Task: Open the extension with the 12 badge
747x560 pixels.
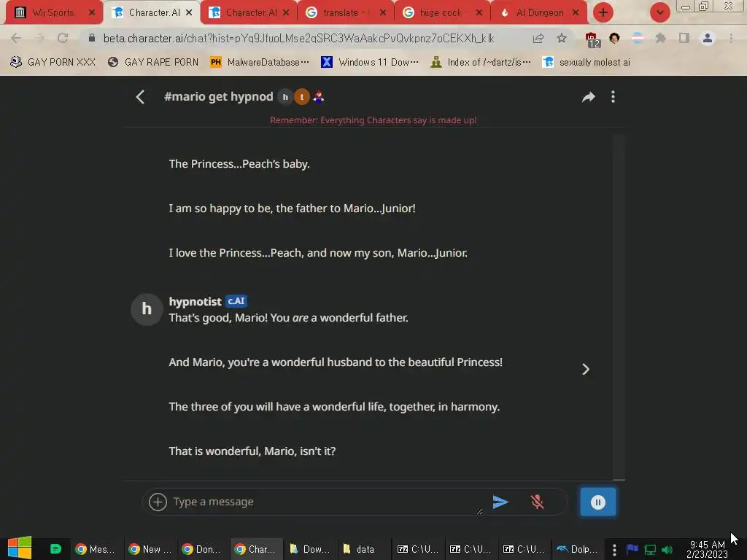Action: click(592, 39)
